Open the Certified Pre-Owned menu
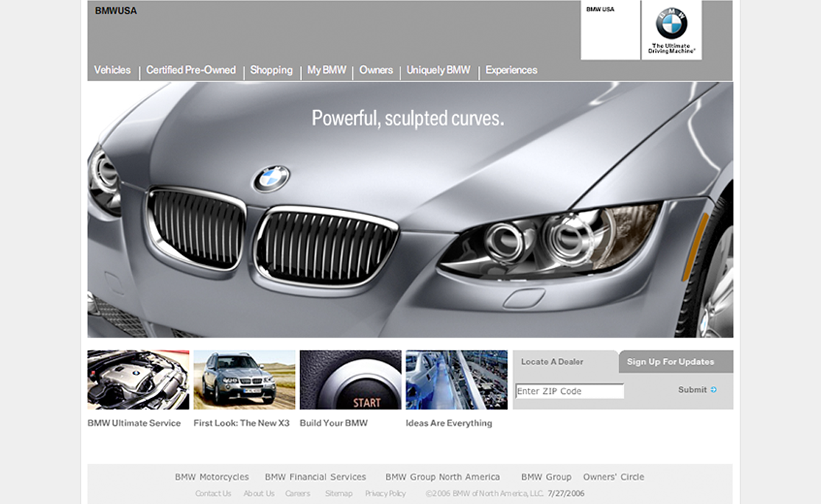The width and height of the screenshot is (821, 504). (x=191, y=70)
